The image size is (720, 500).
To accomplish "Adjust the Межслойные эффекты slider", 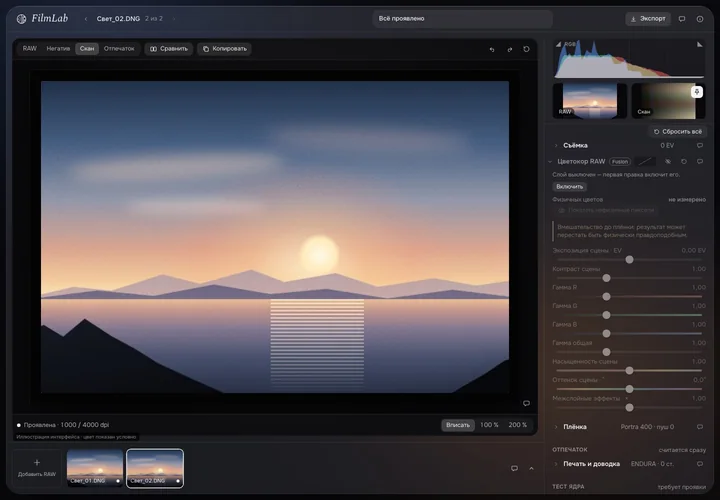I will coord(629,407).
